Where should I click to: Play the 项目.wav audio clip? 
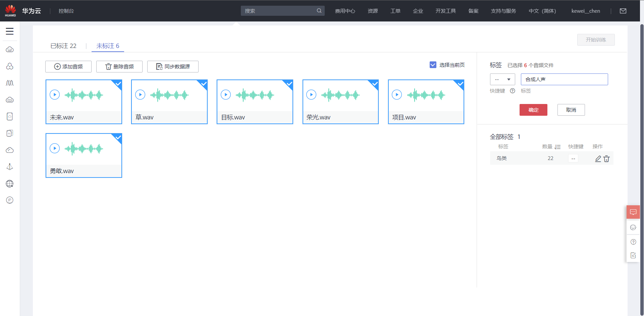397,95
